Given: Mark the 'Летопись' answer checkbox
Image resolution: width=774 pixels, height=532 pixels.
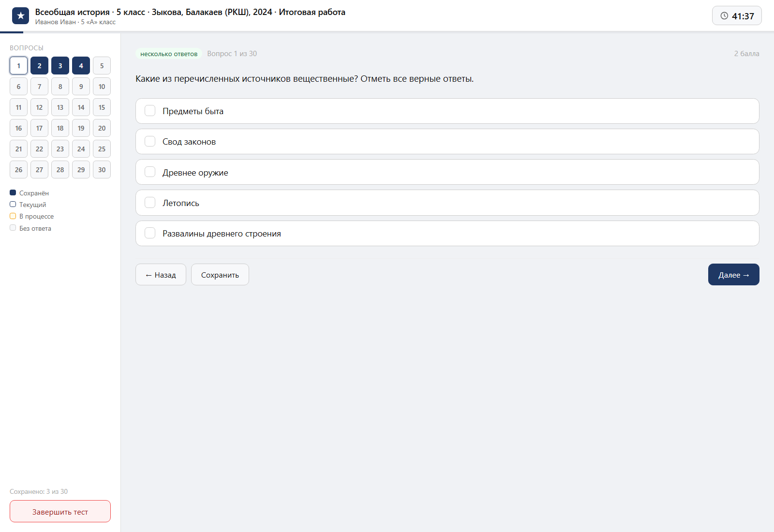Looking at the screenshot, I should tap(150, 203).
